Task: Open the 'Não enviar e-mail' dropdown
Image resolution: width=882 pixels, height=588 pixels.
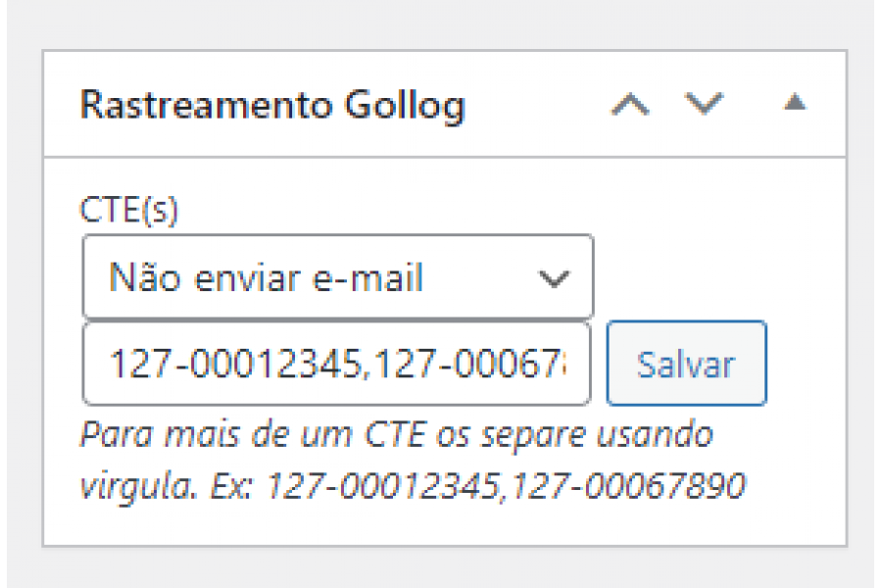Action: click(337, 277)
